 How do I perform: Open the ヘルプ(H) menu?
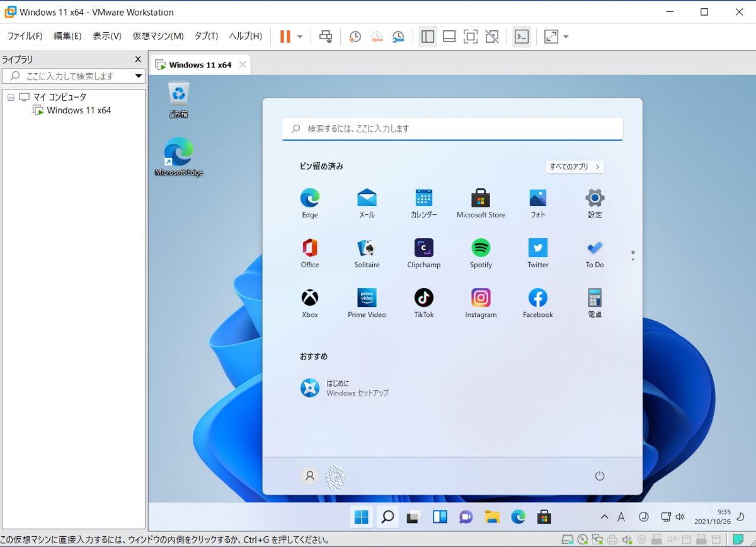point(246,36)
